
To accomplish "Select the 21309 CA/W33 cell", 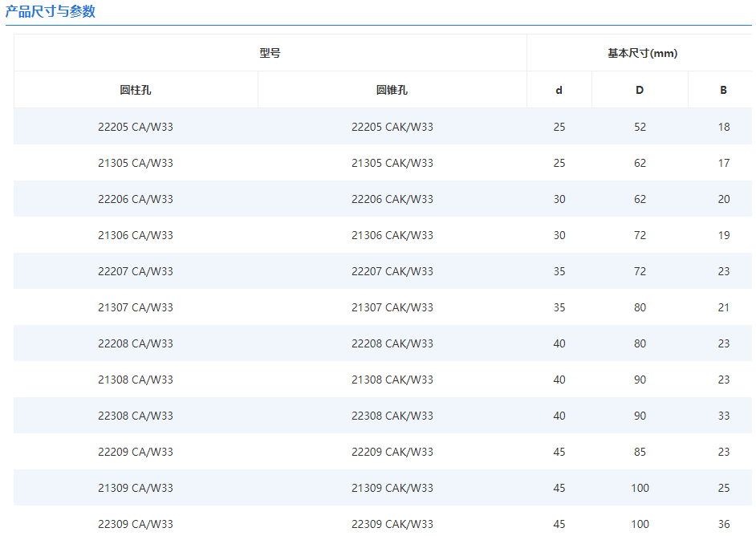I will [x=136, y=488].
